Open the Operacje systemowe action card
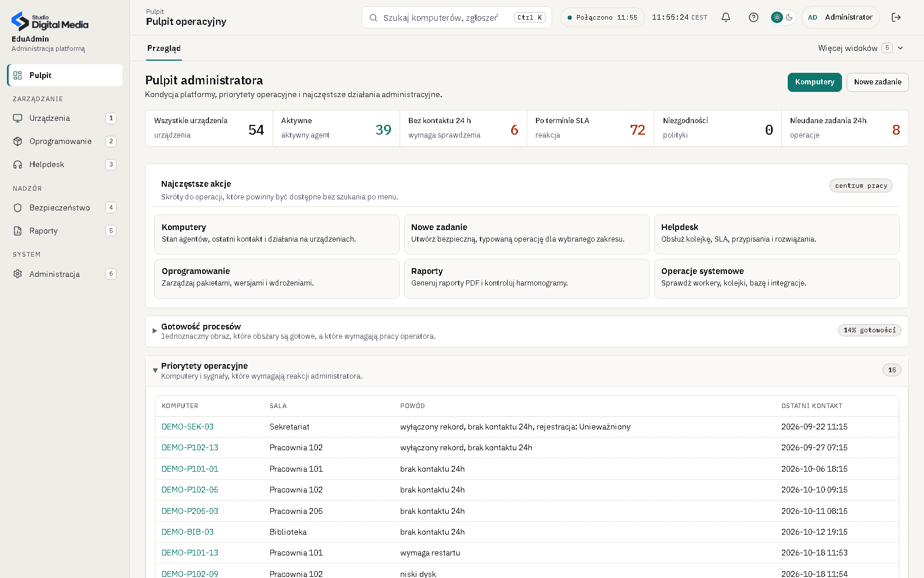Screen dimensions: 924x578 click(777, 279)
